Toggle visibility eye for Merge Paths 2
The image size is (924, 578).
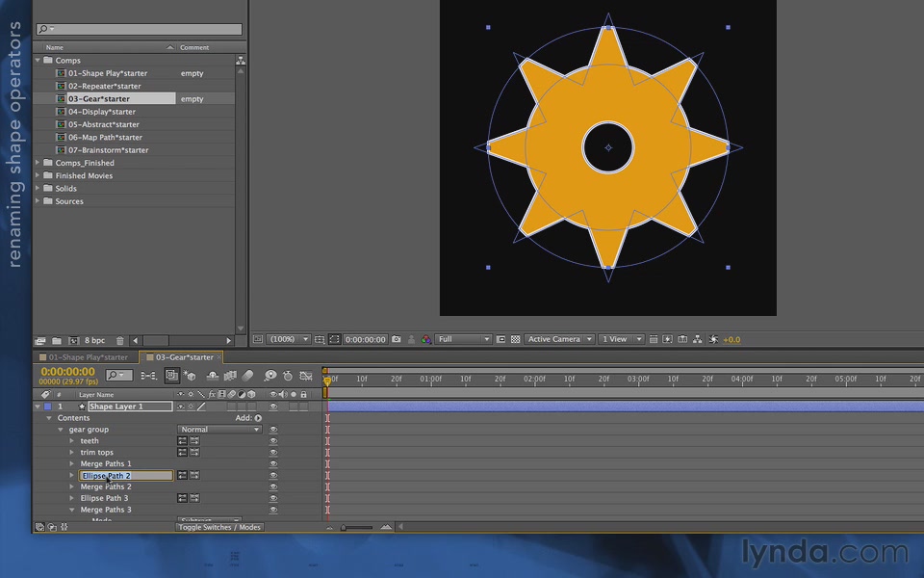[272, 486]
